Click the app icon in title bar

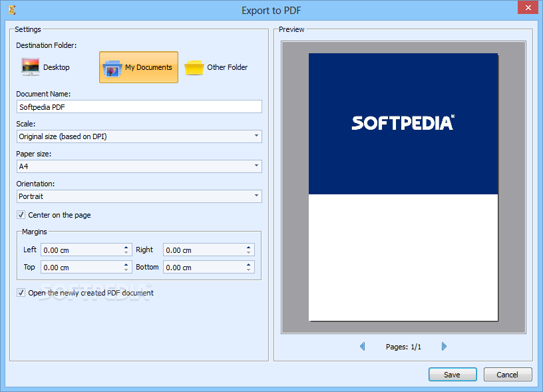coord(12,10)
